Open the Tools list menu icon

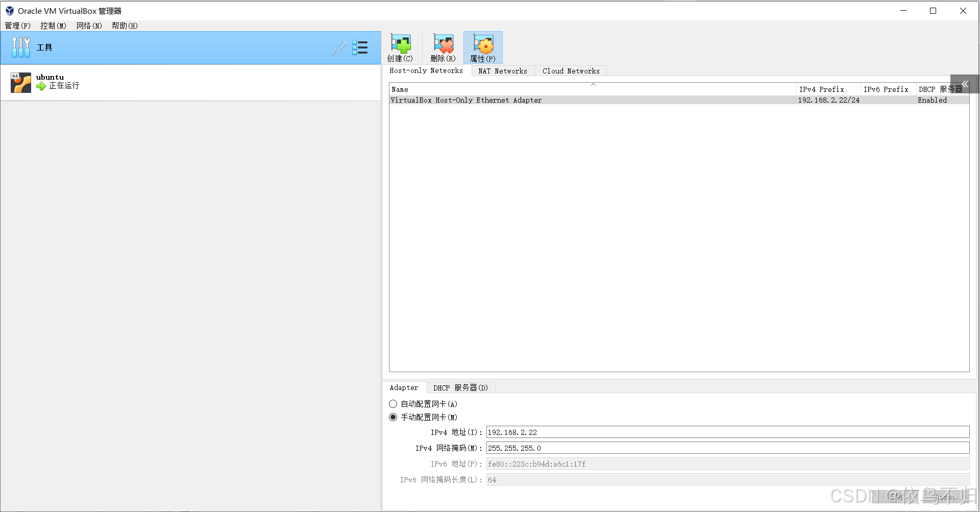(x=360, y=47)
